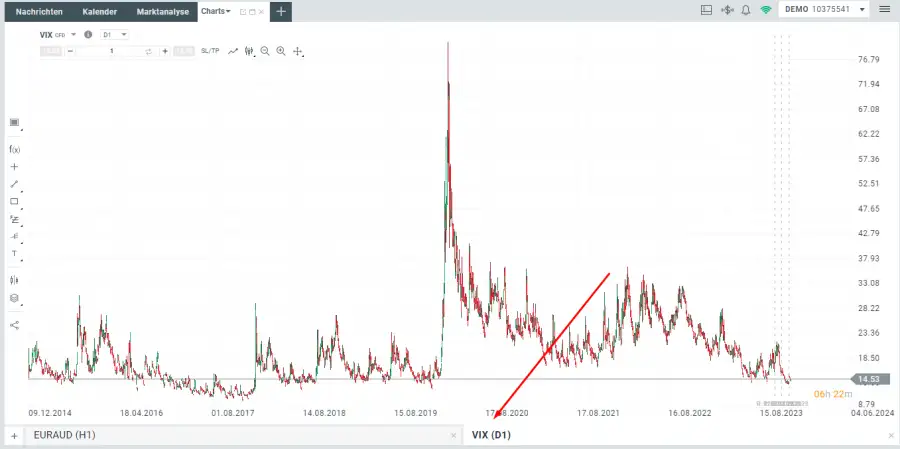900x449 pixels.
Task: Select the crosshair cursor tool
Action: click(x=297, y=52)
